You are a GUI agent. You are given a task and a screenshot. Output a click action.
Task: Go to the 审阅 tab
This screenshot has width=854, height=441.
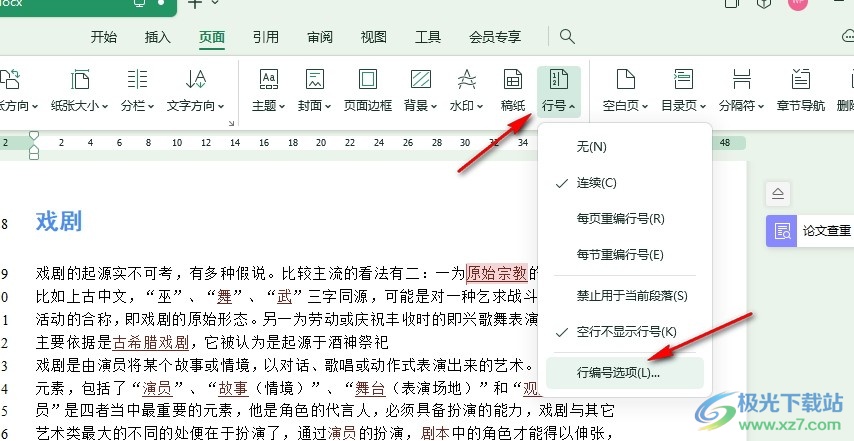click(320, 37)
